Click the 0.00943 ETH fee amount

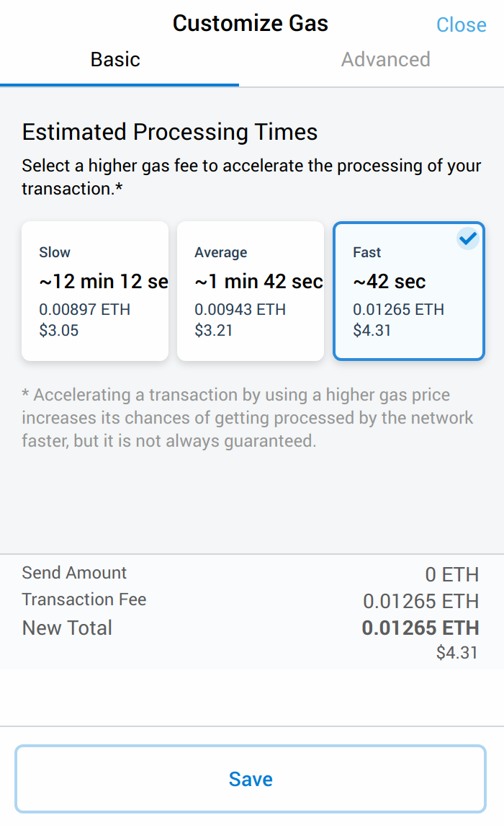(x=240, y=310)
